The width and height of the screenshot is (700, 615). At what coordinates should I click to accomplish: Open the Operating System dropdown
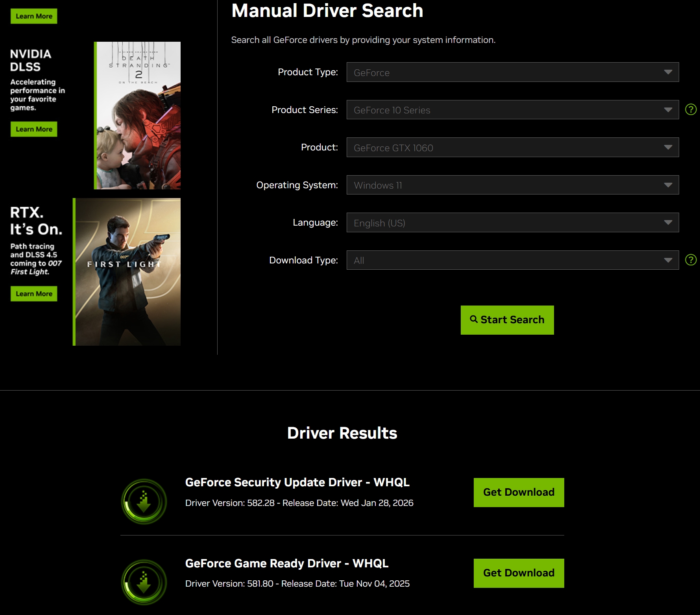(x=512, y=185)
